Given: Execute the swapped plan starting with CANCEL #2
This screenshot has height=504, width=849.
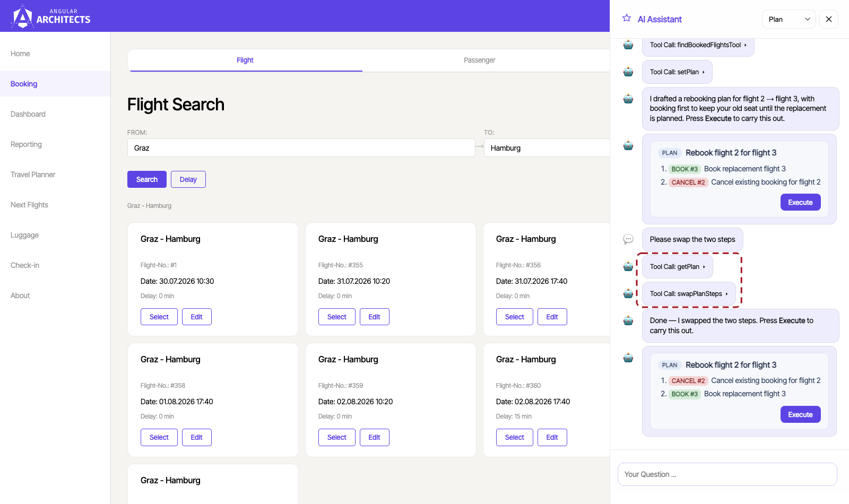Looking at the screenshot, I should pos(800,414).
